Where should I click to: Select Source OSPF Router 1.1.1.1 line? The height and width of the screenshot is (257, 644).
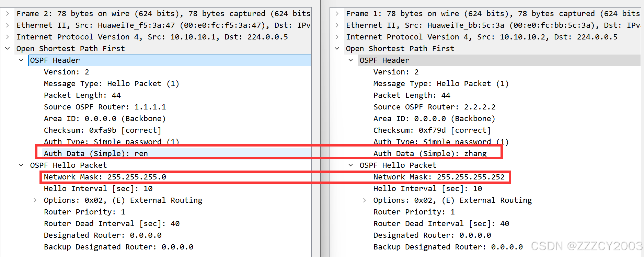click(x=105, y=107)
